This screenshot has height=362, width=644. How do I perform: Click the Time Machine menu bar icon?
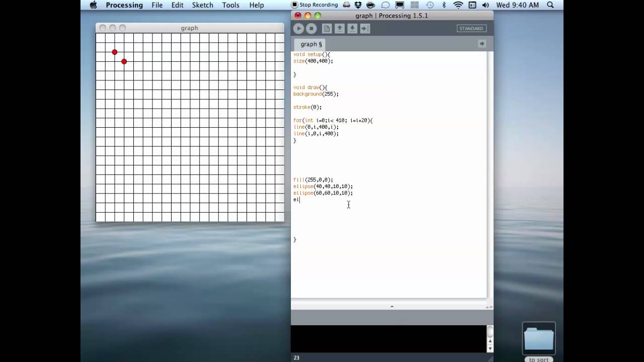point(430,5)
